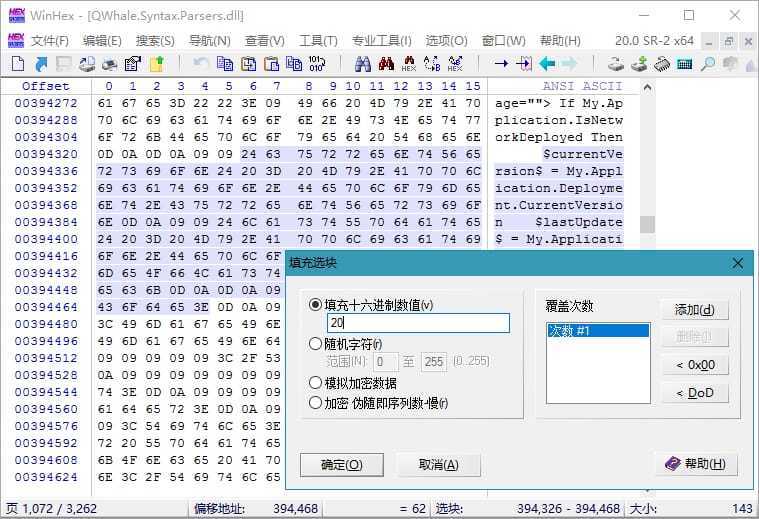759x519 pixels.
Task: Click the ANSI ASCII column header
Action: tap(582, 86)
